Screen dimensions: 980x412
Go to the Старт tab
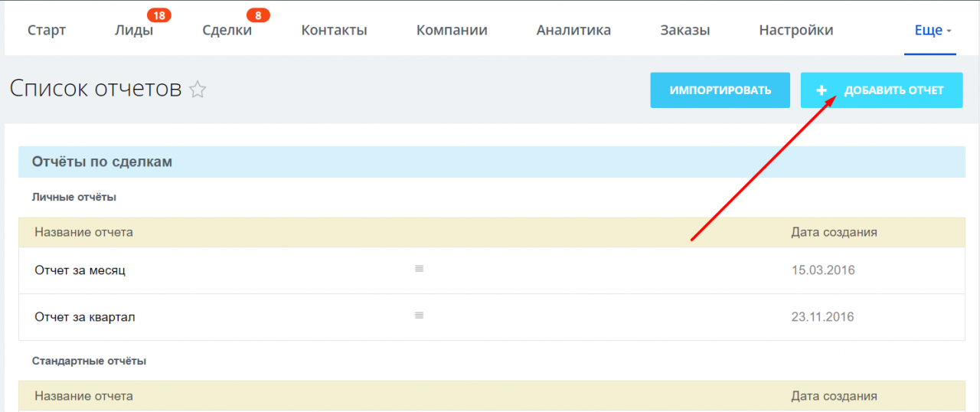pyautogui.click(x=47, y=31)
